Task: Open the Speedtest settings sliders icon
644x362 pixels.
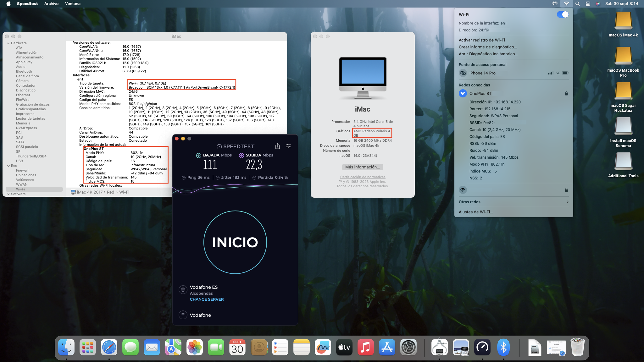Action: tap(288, 146)
